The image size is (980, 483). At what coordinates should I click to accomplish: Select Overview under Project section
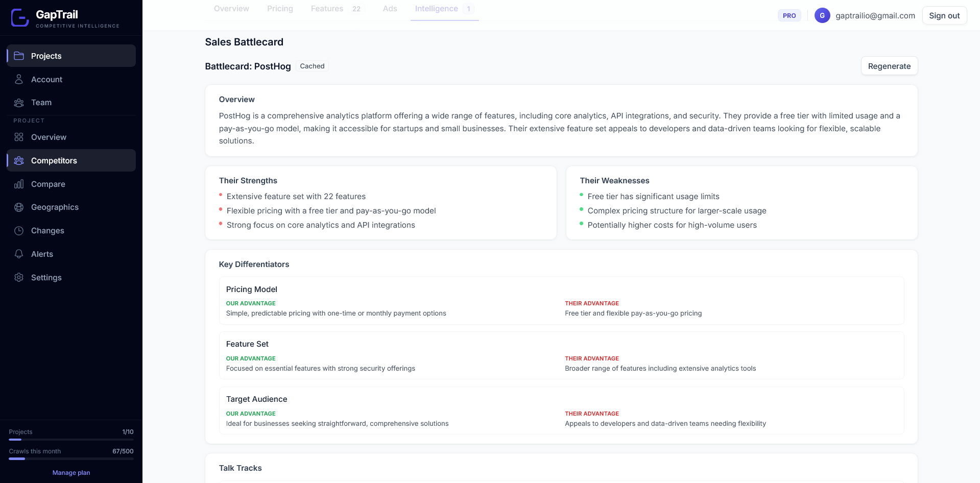(x=71, y=137)
